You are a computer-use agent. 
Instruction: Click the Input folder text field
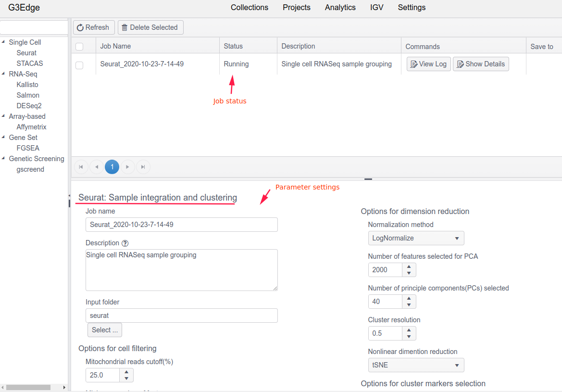click(182, 316)
